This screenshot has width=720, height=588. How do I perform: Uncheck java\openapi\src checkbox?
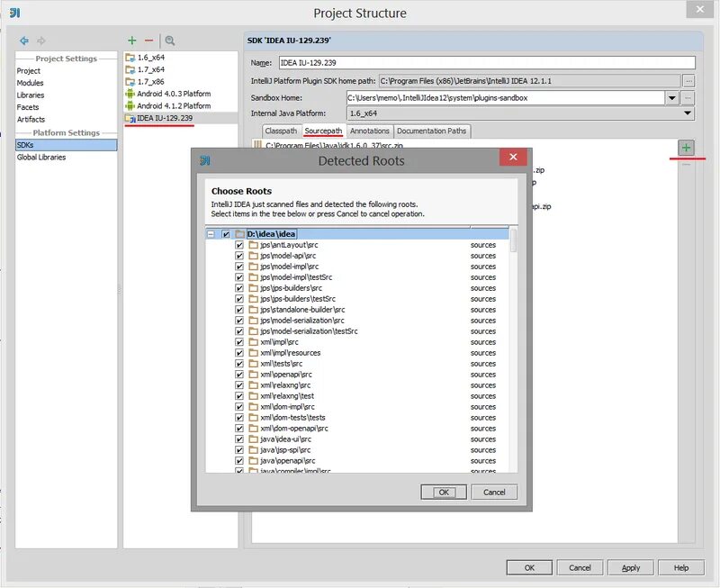[239, 461]
